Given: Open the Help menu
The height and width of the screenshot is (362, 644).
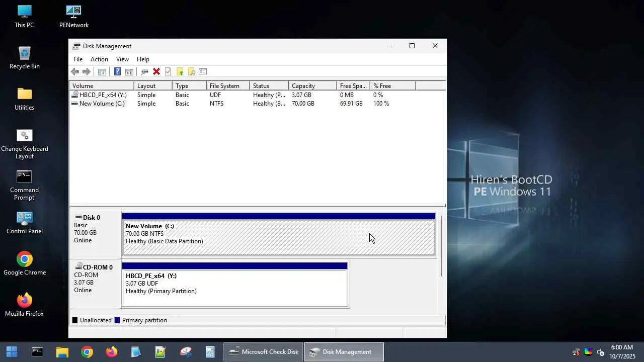Looking at the screenshot, I should pos(143,59).
